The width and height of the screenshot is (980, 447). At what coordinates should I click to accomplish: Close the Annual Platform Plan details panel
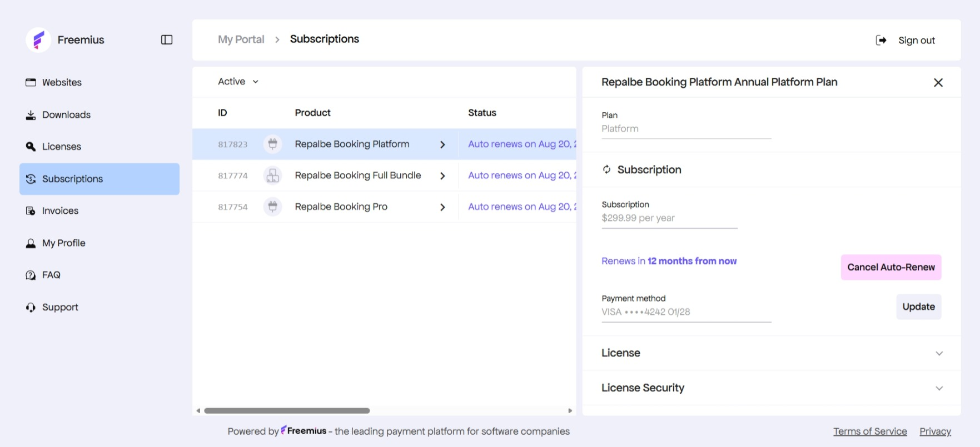tap(938, 82)
